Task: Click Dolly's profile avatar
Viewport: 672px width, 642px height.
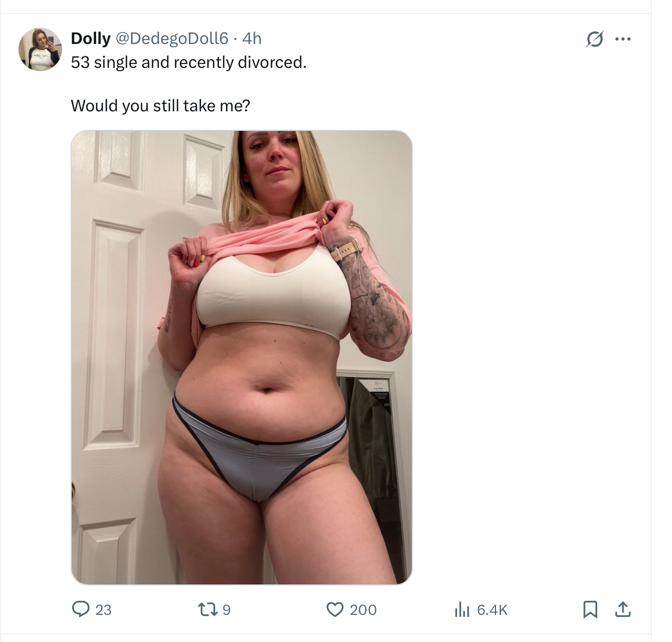Action: pos(40,49)
